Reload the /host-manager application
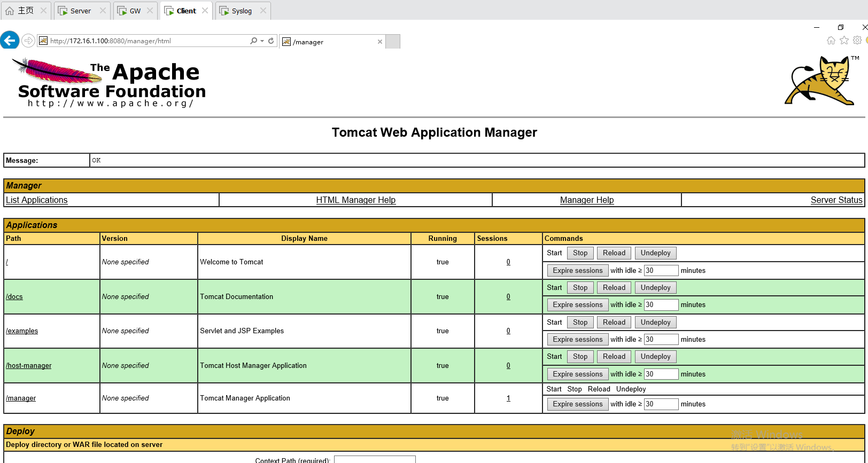The width and height of the screenshot is (868, 463). point(614,357)
